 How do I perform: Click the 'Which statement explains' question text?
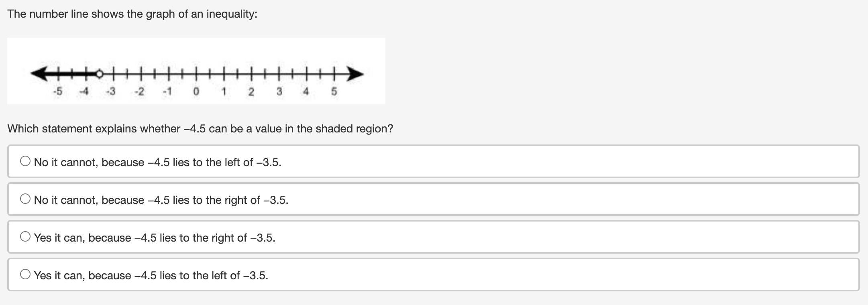200,129
